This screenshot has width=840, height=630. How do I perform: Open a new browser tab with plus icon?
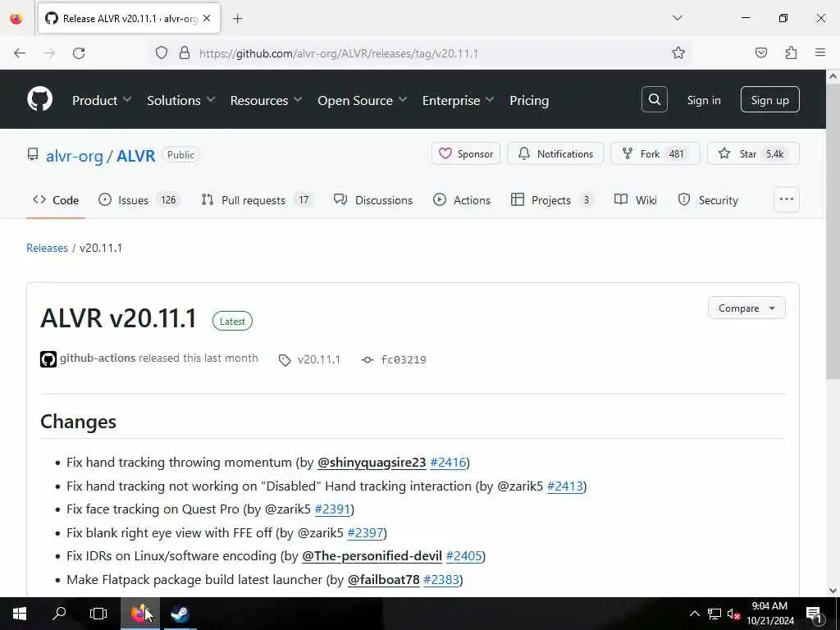(238, 19)
